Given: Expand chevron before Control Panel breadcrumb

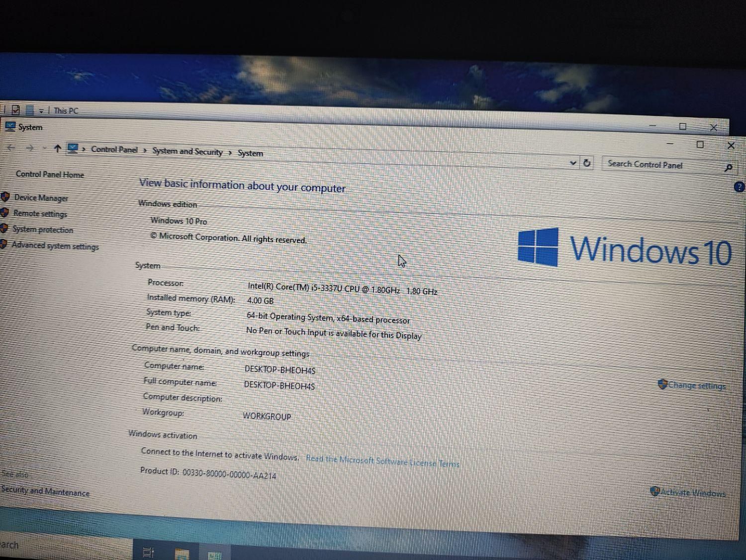Looking at the screenshot, I should tap(84, 149).
